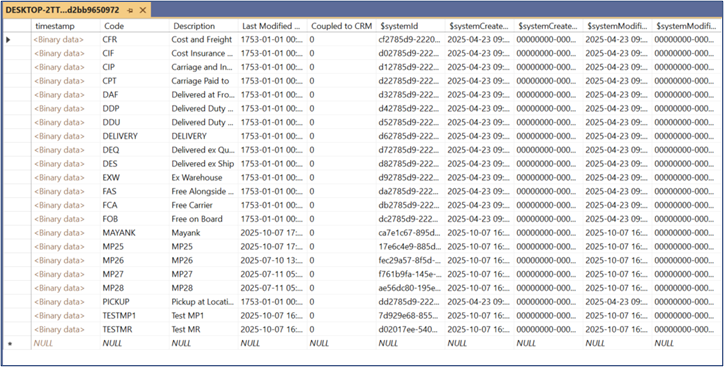Select the CIP code cell
This screenshot has height=367, width=724.
[135, 67]
